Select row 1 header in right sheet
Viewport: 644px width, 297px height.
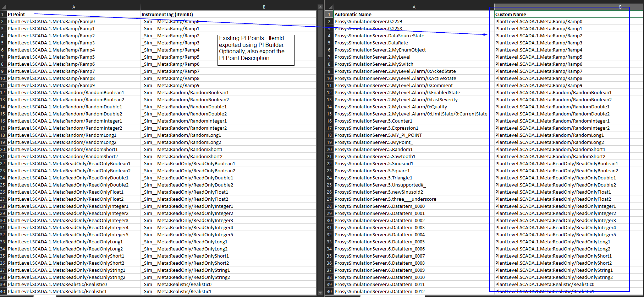(x=329, y=15)
